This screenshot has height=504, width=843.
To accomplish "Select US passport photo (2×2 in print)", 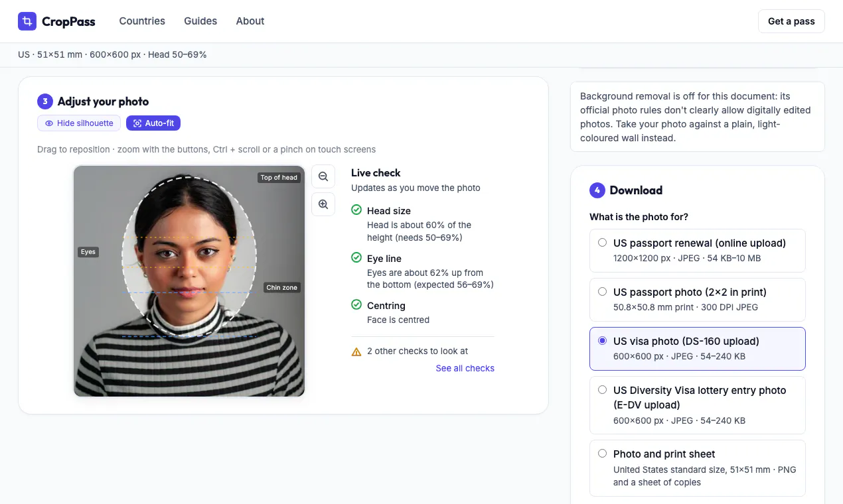I will pos(698,300).
